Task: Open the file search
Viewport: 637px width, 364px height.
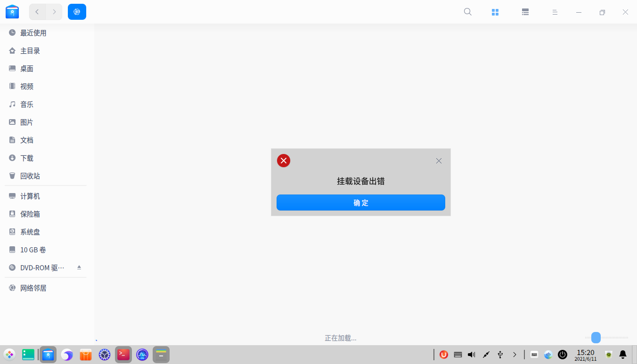Action: 468,12
